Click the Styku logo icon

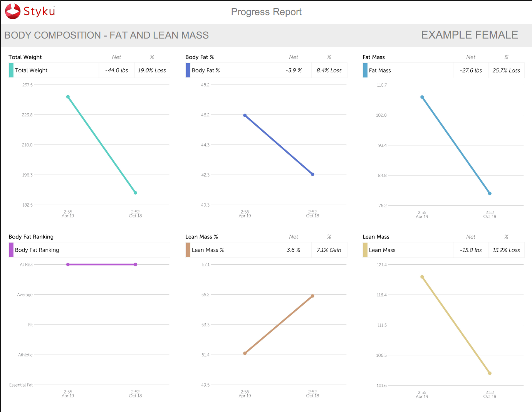[x=13, y=11]
